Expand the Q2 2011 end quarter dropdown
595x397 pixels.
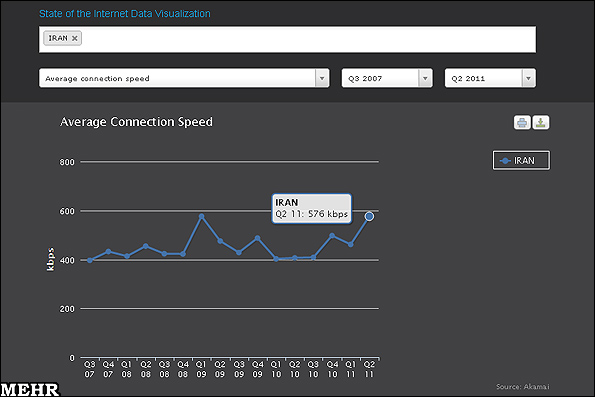point(490,78)
